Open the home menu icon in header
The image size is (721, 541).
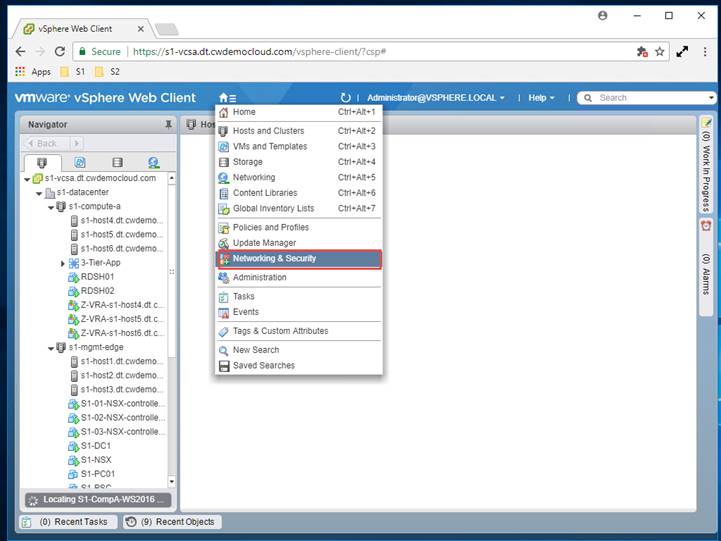click(228, 98)
